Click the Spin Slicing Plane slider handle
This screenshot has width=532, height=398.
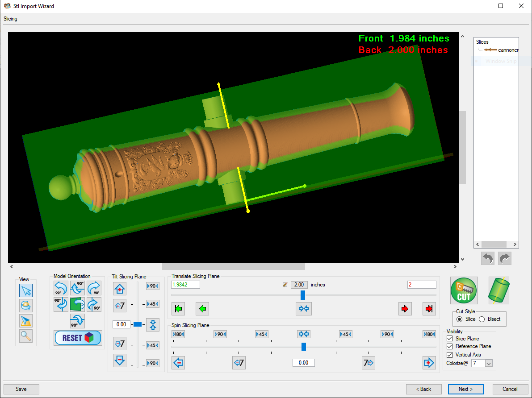pos(304,347)
